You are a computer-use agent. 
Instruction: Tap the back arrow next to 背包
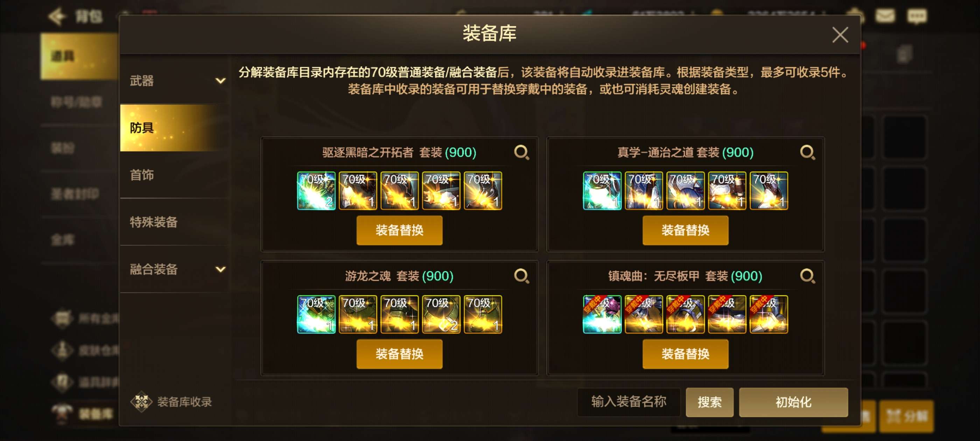[x=57, y=16]
